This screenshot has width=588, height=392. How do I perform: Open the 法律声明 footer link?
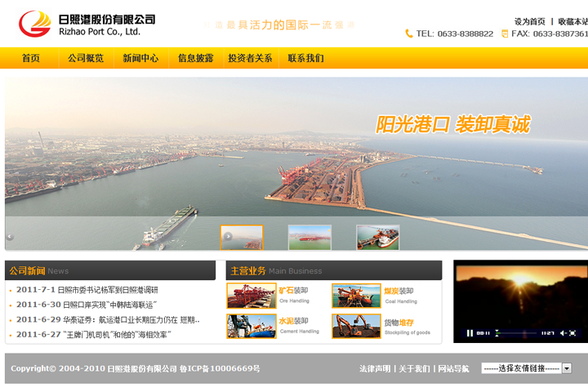pos(374,369)
